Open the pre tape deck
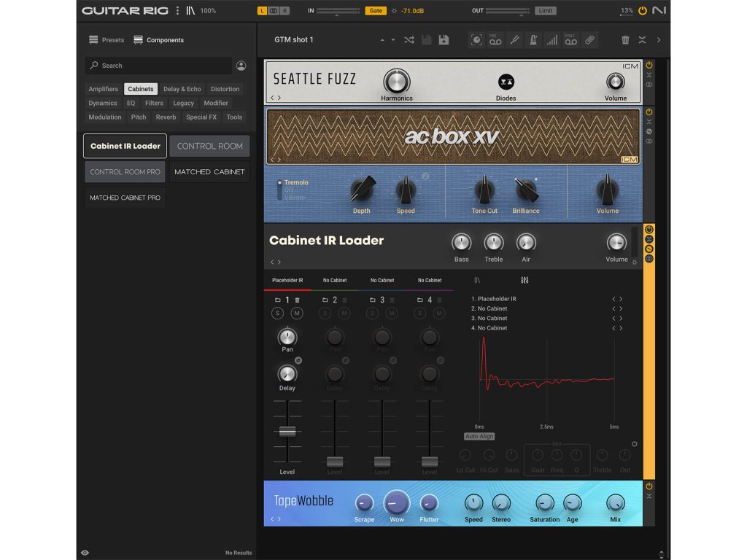 pos(495,40)
